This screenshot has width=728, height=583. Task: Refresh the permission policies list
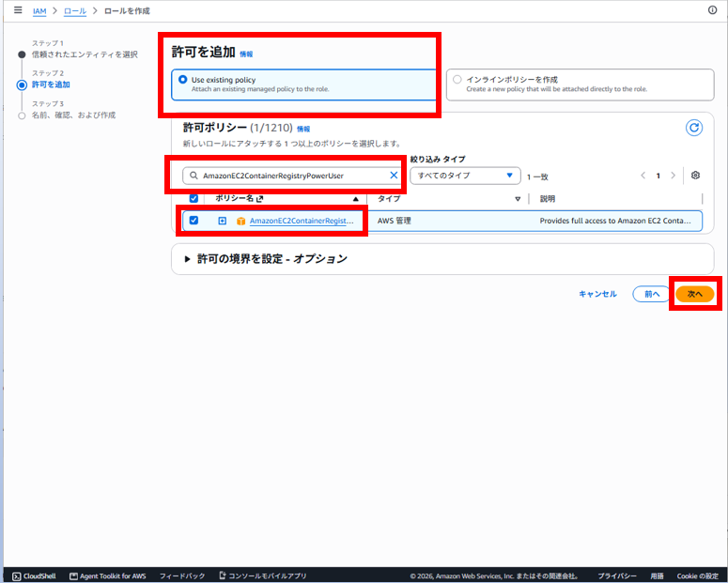coord(693,128)
